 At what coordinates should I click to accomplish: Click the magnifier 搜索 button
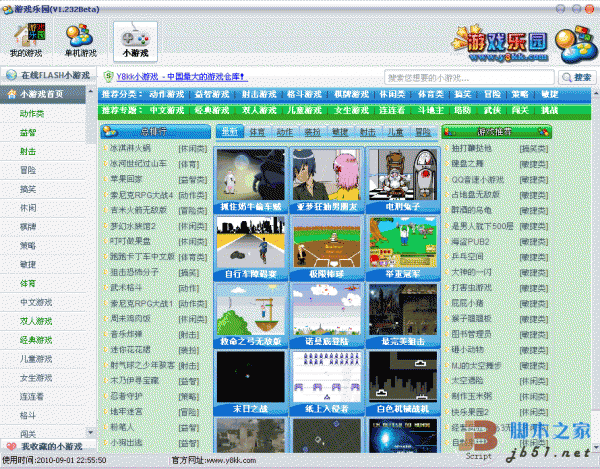tap(577, 78)
